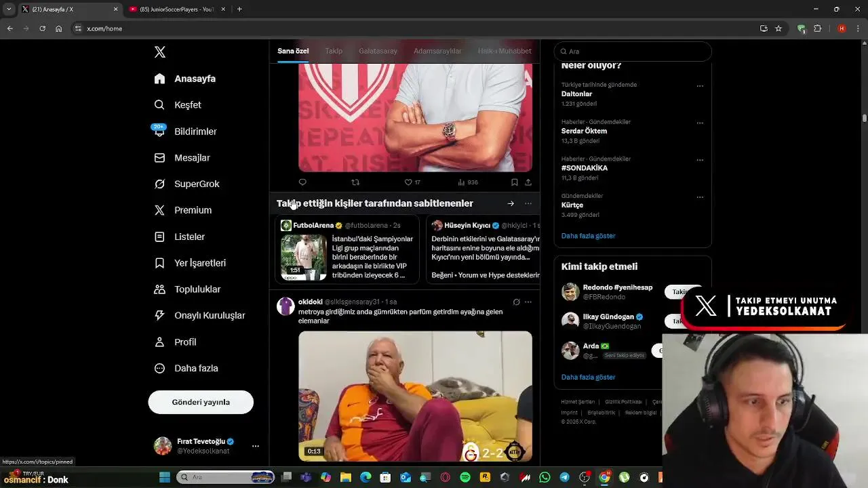
Task: Like the top post with 17 likes
Action: coord(412,182)
